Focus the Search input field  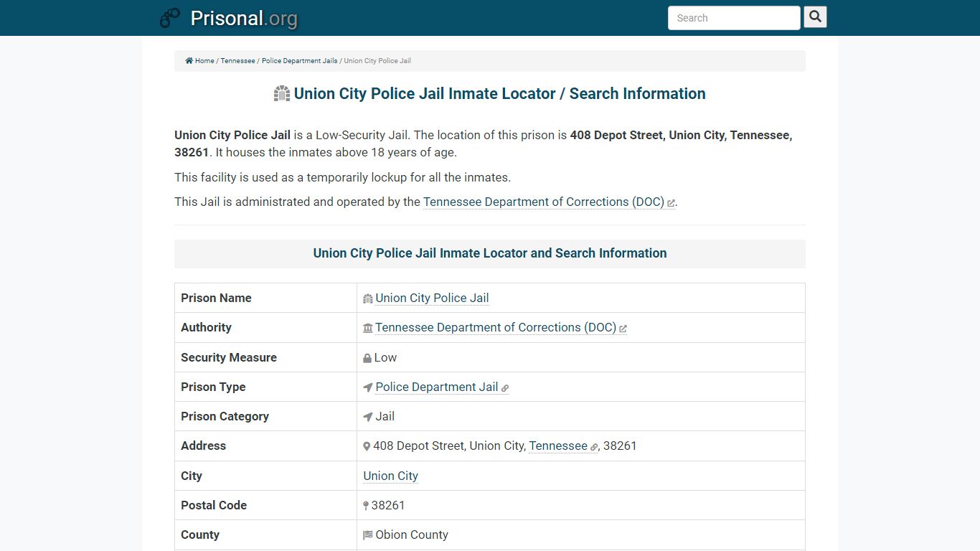click(734, 18)
